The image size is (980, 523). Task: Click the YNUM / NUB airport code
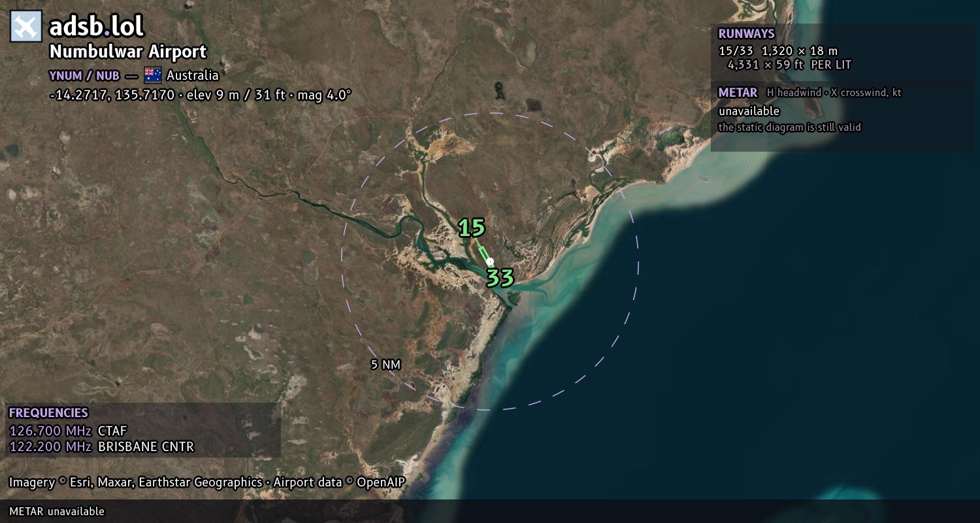[84, 75]
